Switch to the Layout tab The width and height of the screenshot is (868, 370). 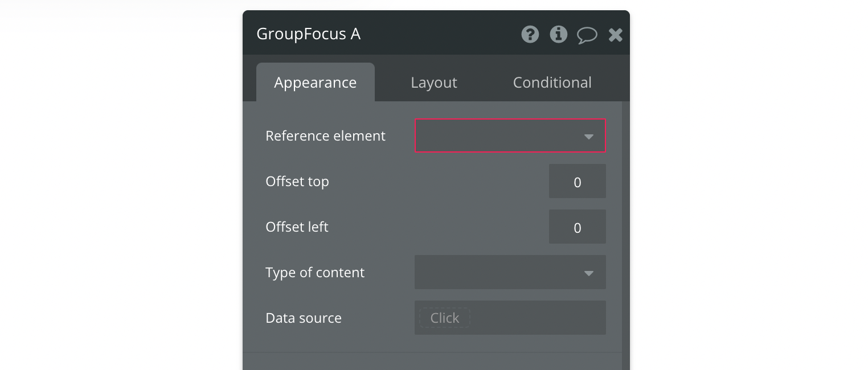click(x=434, y=83)
